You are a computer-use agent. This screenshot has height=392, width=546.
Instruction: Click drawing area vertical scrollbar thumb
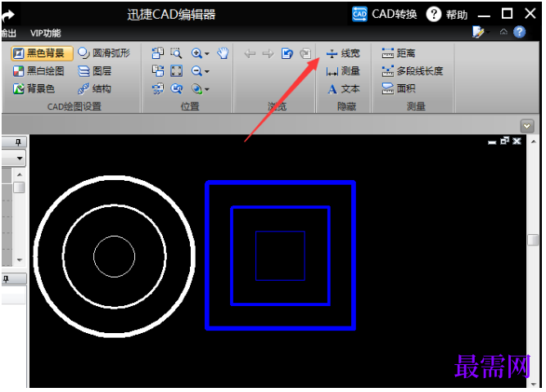click(535, 241)
